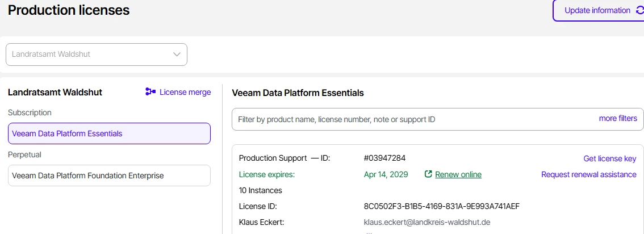Click the License merge icon

click(150, 92)
